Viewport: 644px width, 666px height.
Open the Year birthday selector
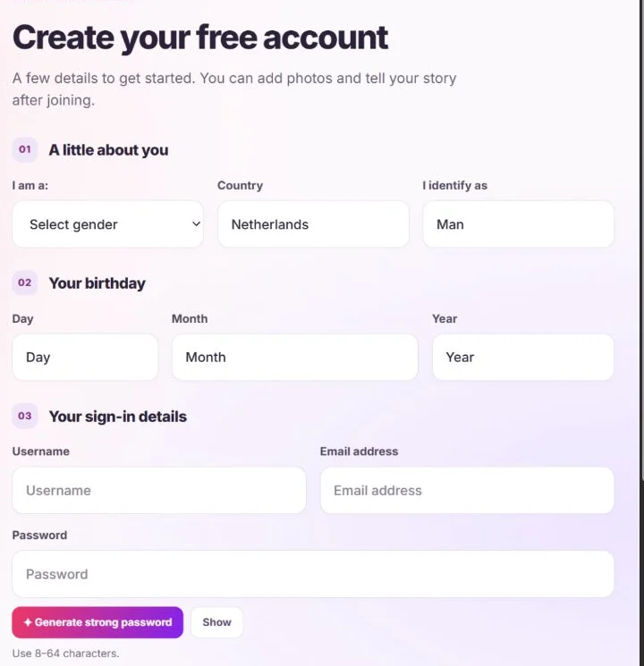523,358
